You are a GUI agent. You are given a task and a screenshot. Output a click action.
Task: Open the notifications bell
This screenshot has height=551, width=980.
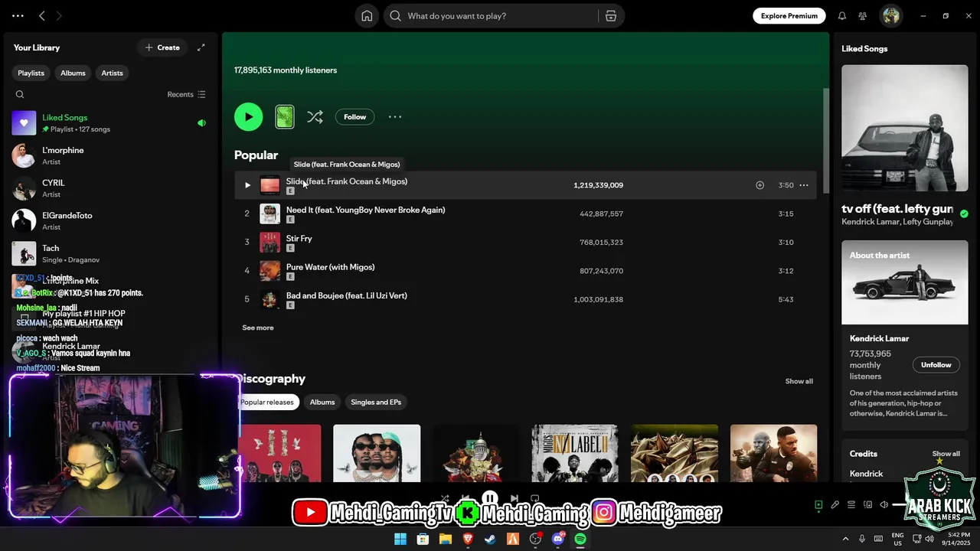[842, 16]
